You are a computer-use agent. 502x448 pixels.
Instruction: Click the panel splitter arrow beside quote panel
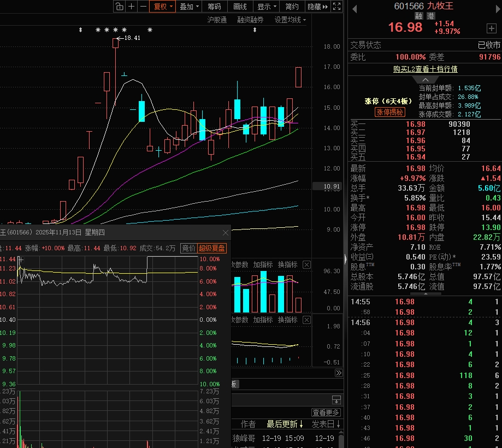(345, 259)
